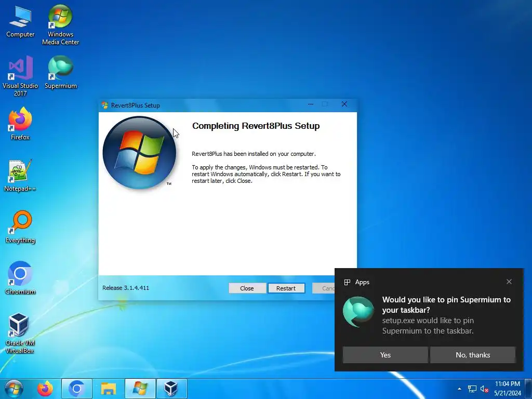
Task: Click the Apps icon in notification header
Action: click(347, 282)
